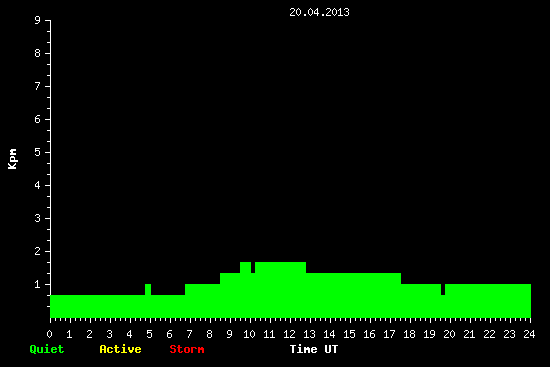550x367 pixels.
Task: Click the highest green plateau near hour 12
Action: [x=280, y=267]
